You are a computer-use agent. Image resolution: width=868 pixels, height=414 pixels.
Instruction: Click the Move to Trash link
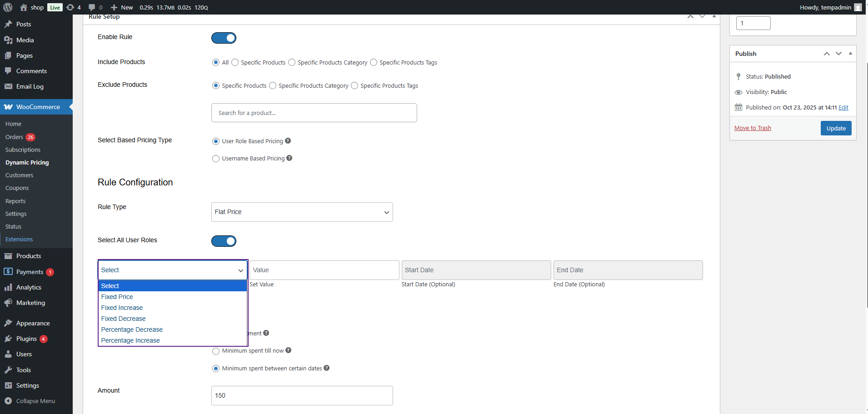point(753,128)
